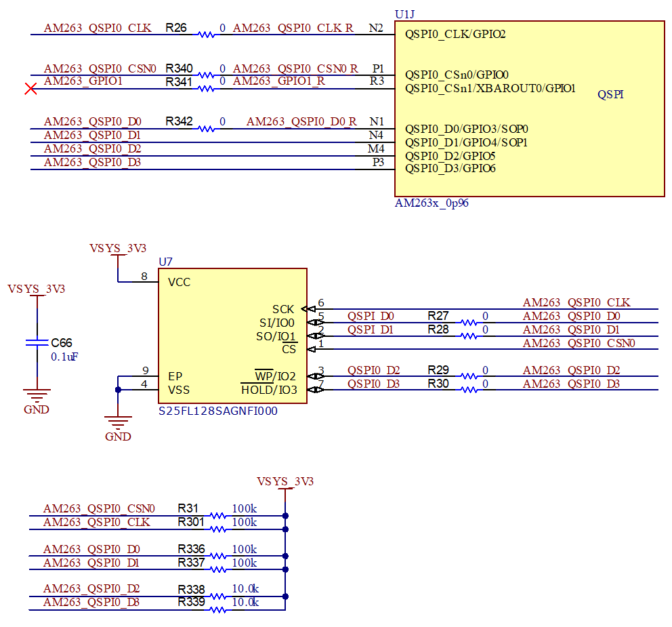Screen dimensions: 672x627
Task: Select the 0.1uF value text of C66
Action: click(x=64, y=355)
